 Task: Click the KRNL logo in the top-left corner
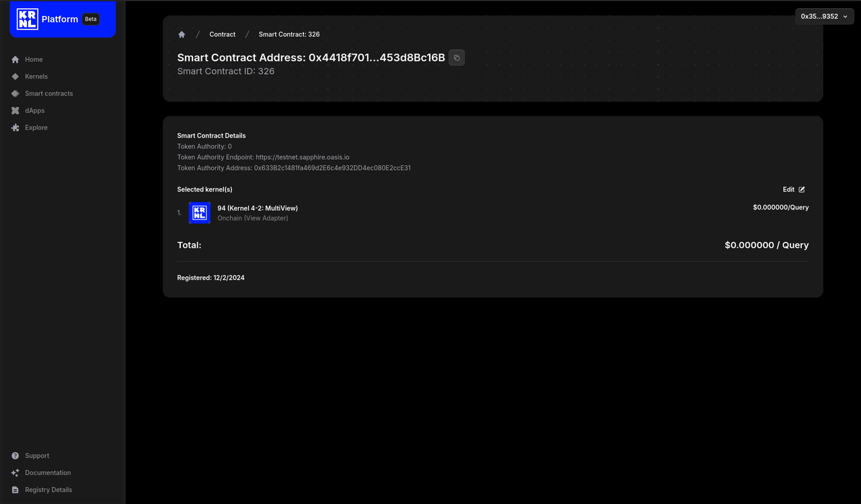(x=28, y=18)
